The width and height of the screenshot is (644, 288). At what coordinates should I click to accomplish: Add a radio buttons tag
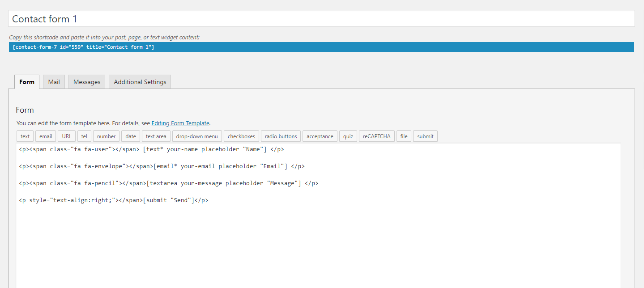coord(281,136)
